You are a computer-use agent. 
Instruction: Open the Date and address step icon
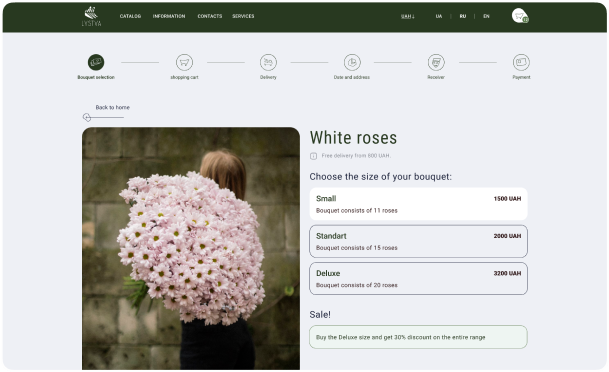pos(352,62)
